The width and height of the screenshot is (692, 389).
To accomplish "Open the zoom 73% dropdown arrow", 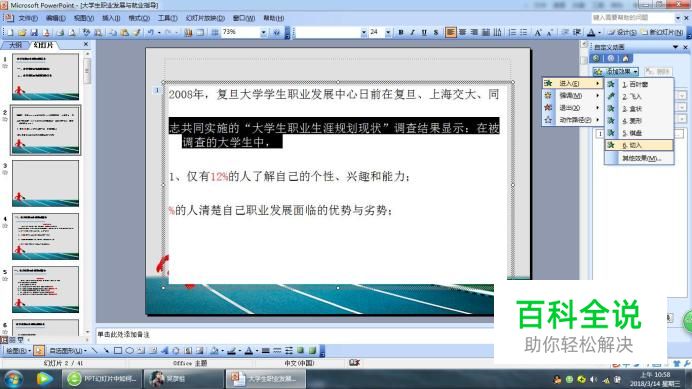I will 263,32.
